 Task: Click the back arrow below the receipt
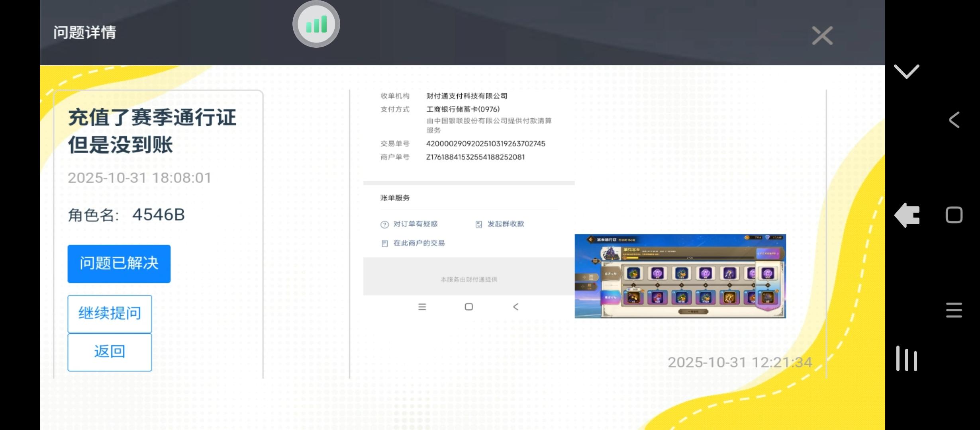[515, 307]
